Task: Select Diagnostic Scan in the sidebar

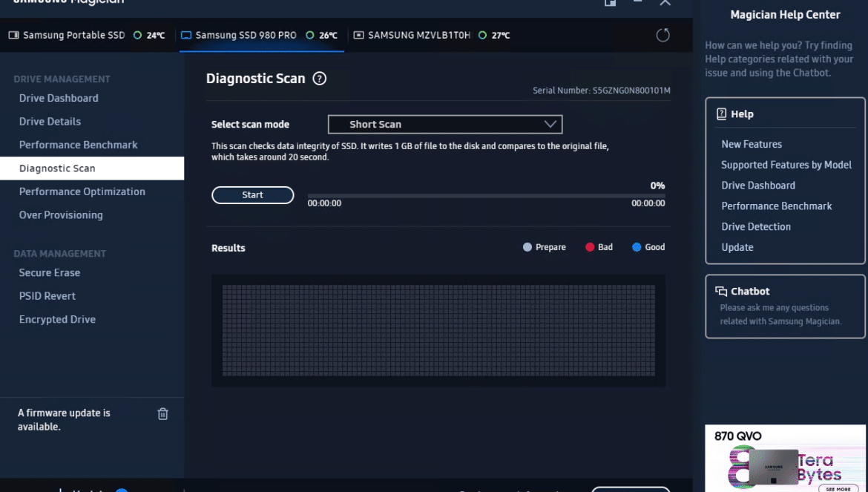Action: point(92,168)
